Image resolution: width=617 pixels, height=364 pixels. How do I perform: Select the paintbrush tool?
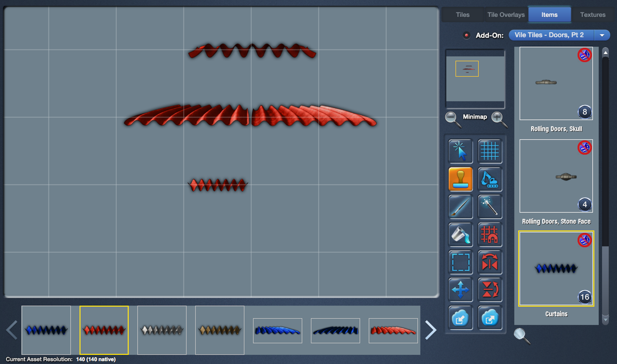pyautogui.click(x=460, y=207)
